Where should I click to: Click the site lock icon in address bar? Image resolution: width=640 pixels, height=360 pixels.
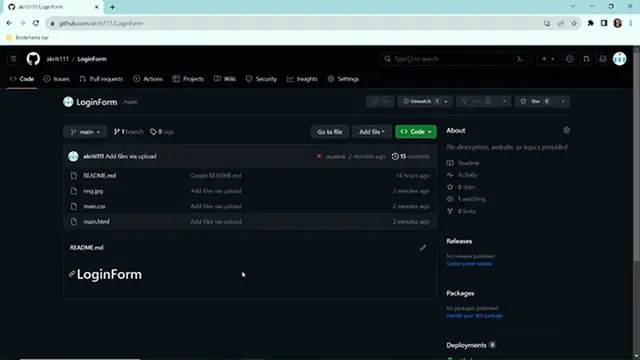pos(52,23)
